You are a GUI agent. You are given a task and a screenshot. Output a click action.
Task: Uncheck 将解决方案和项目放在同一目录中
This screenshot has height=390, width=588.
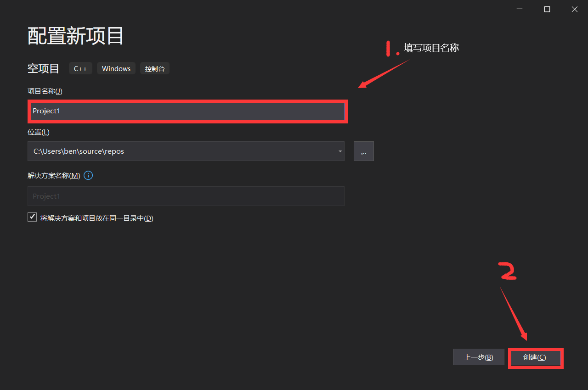tap(32, 217)
